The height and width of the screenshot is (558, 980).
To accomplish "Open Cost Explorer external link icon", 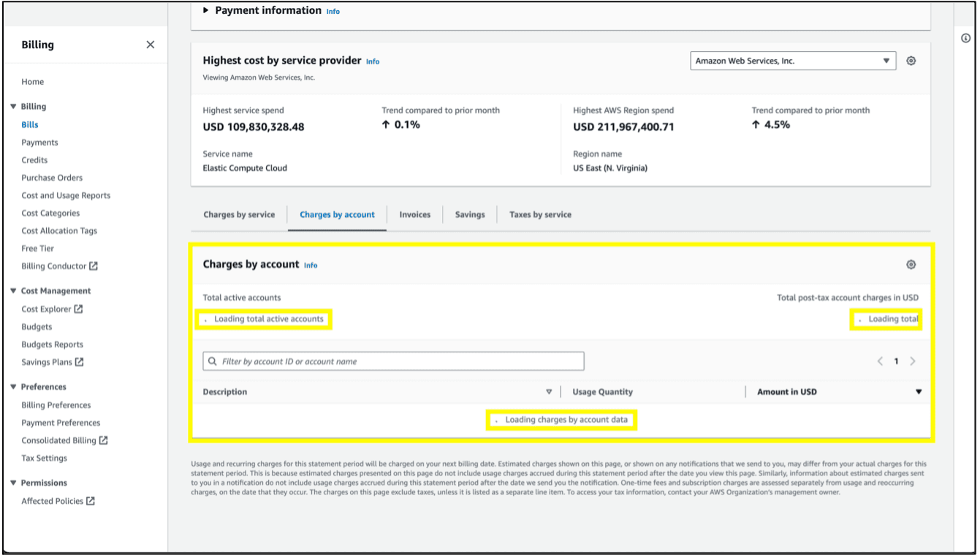I will [79, 309].
